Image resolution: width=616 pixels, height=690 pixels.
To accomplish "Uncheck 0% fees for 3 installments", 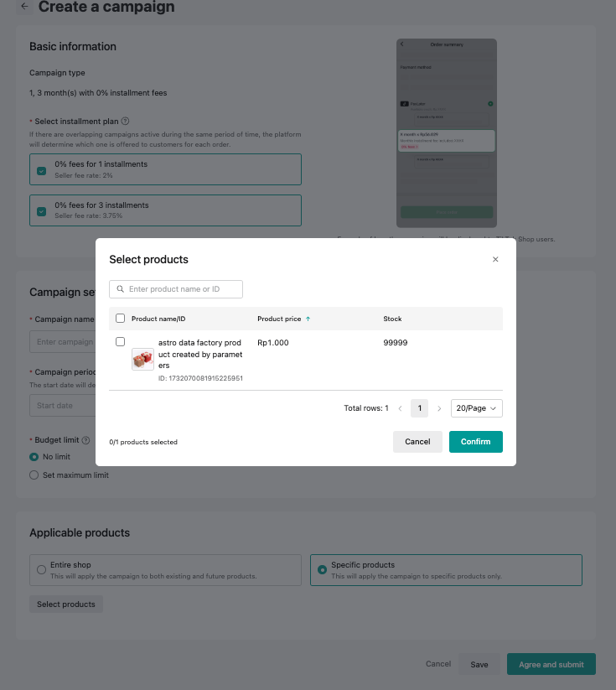I will [x=41, y=210].
